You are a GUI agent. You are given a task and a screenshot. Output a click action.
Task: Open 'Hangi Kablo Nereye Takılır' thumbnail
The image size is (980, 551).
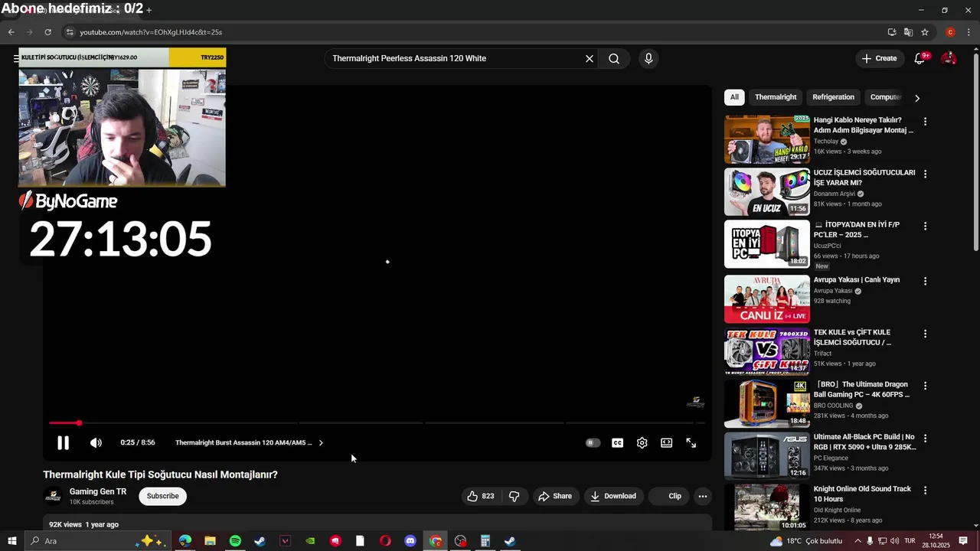[x=767, y=139]
